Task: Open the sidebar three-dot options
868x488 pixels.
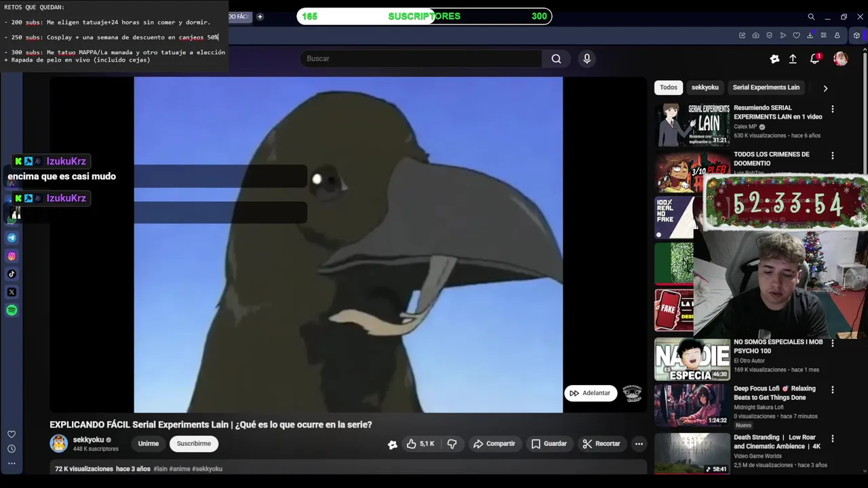Action: pyautogui.click(x=12, y=464)
